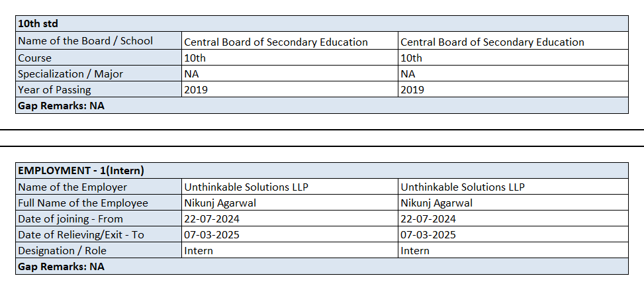Select the "Specialization / Major" label cell
644x286 pixels.
(x=71, y=73)
